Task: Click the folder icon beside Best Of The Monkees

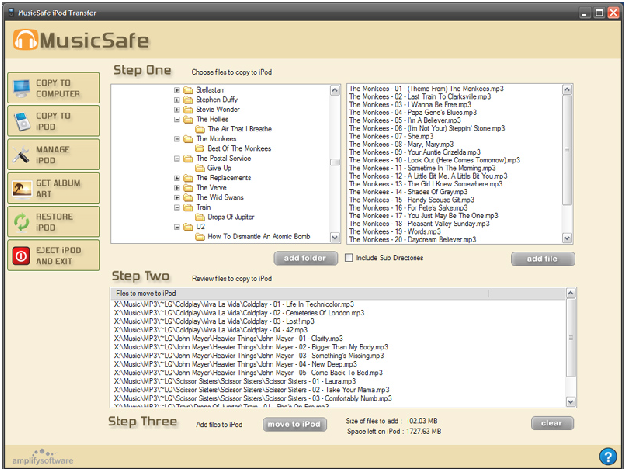Action: click(200, 149)
